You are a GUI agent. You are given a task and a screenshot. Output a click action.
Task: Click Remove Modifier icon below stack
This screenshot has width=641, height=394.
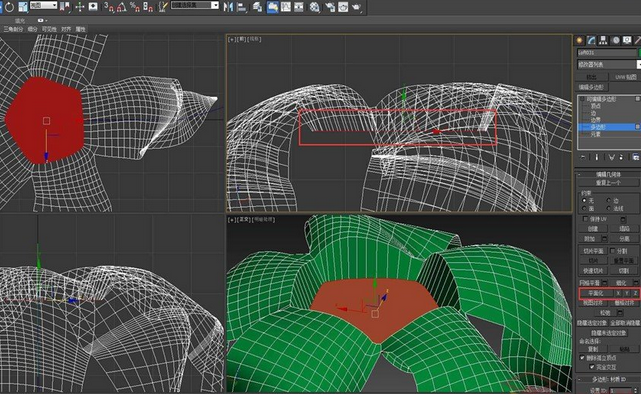point(621,157)
